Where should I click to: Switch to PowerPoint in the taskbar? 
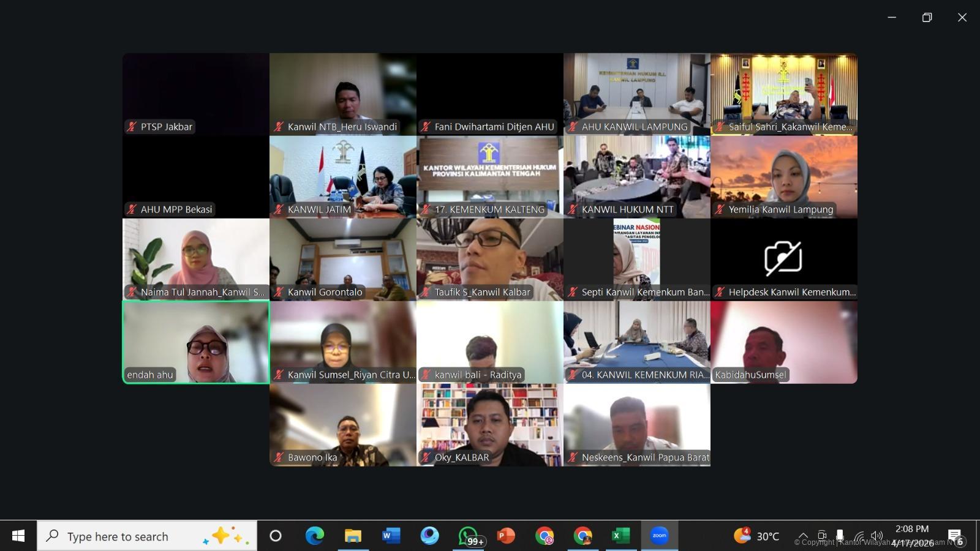click(506, 536)
